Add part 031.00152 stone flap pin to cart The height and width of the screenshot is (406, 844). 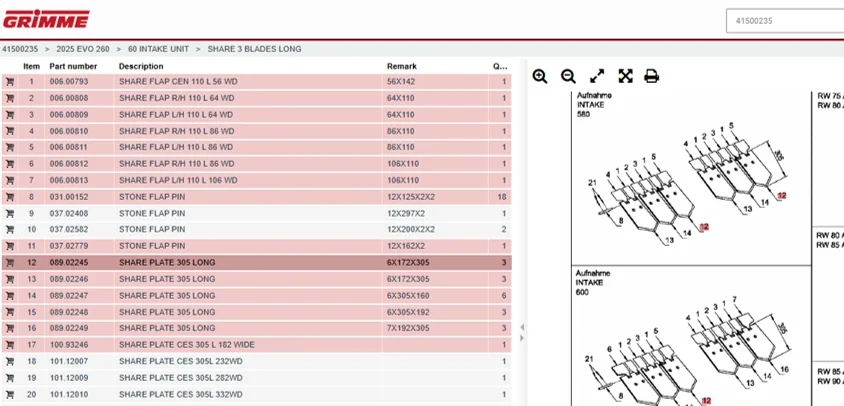pyautogui.click(x=10, y=197)
